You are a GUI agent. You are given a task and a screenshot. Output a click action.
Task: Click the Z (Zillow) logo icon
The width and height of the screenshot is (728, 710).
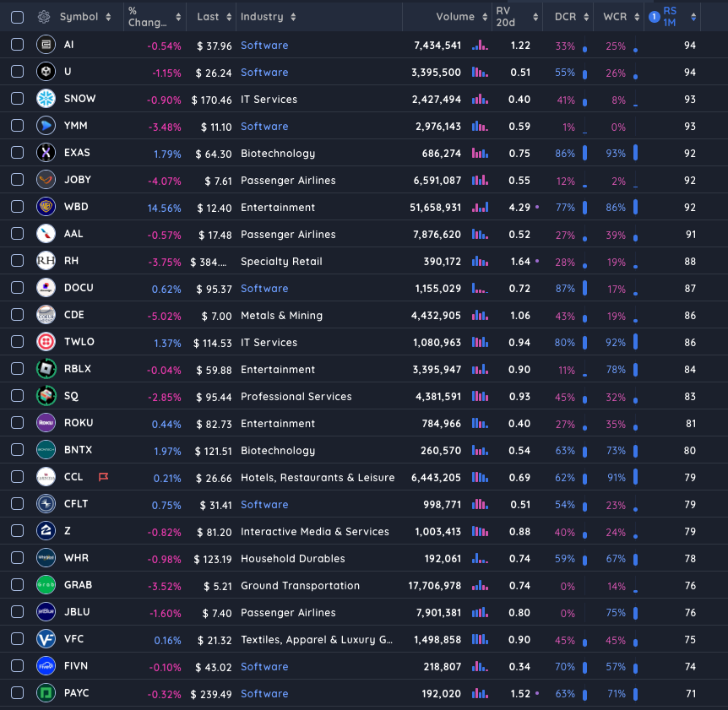click(x=46, y=530)
